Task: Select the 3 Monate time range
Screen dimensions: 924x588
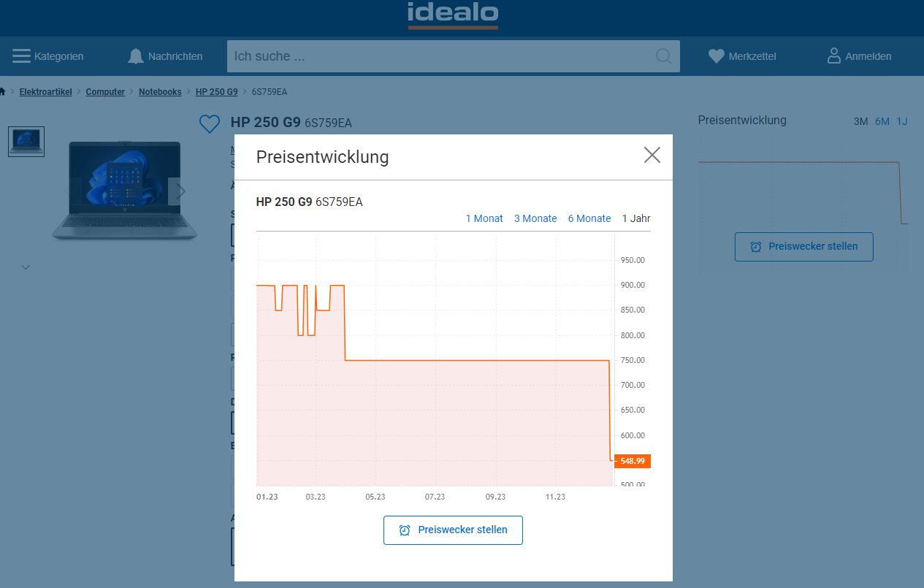Action: 535,218
